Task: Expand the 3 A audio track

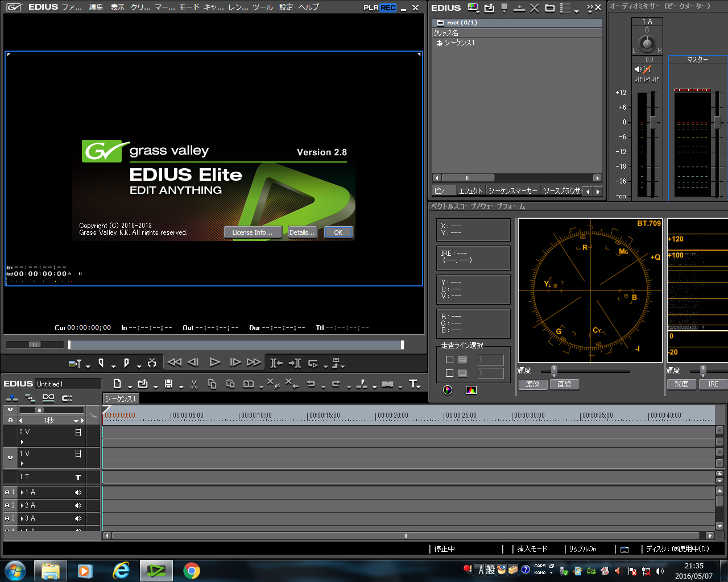Action: (23, 518)
